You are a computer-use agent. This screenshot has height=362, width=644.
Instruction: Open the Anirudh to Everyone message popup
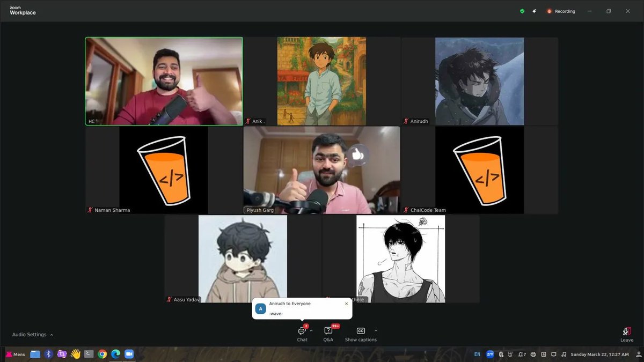pos(302,308)
